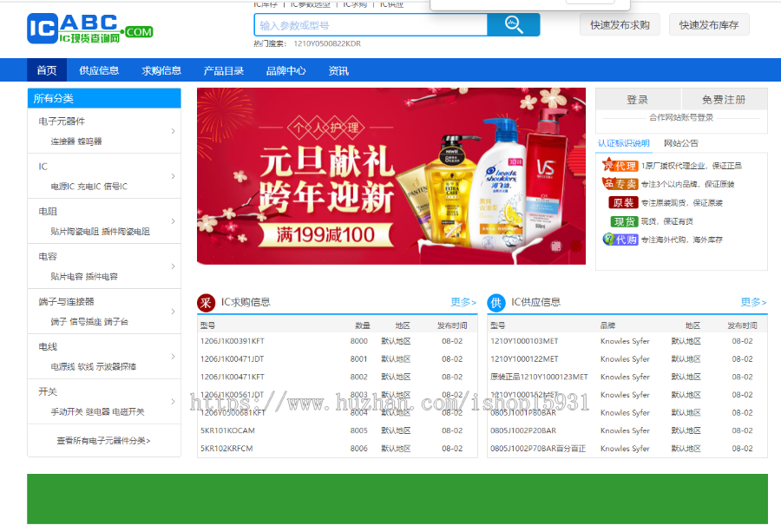Open purchase listing 1206J1K00471JDT
The image size is (781, 532).
coord(232,358)
